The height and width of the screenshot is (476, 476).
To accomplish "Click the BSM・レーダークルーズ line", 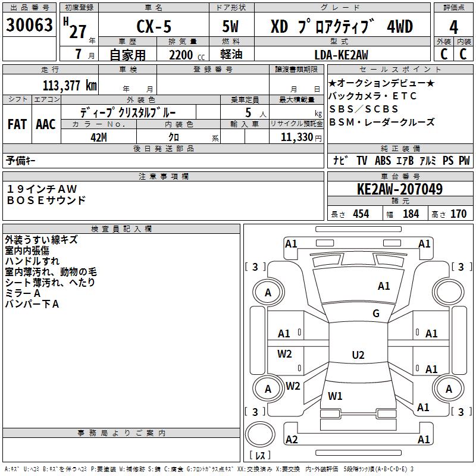I will tap(382, 122).
